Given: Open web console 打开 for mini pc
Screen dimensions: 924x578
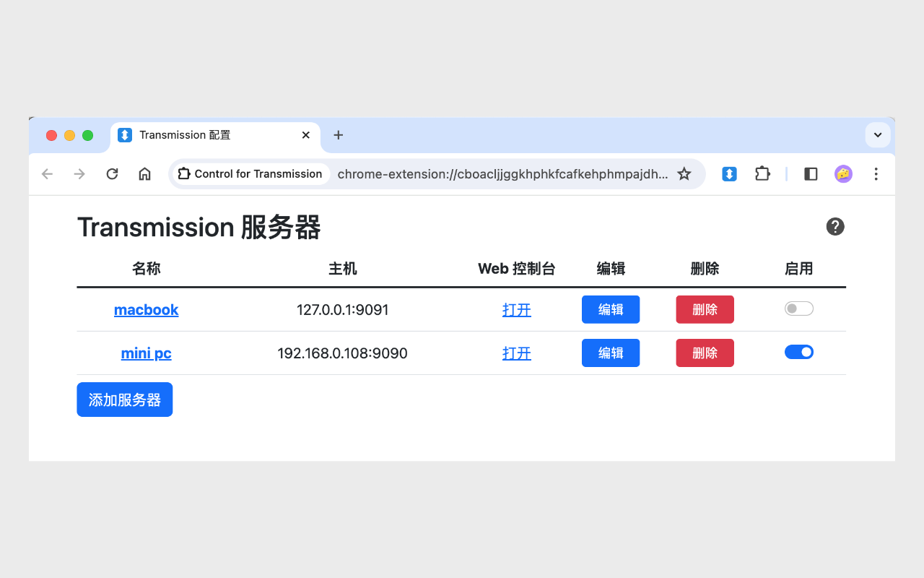Looking at the screenshot, I should (517, 353).
